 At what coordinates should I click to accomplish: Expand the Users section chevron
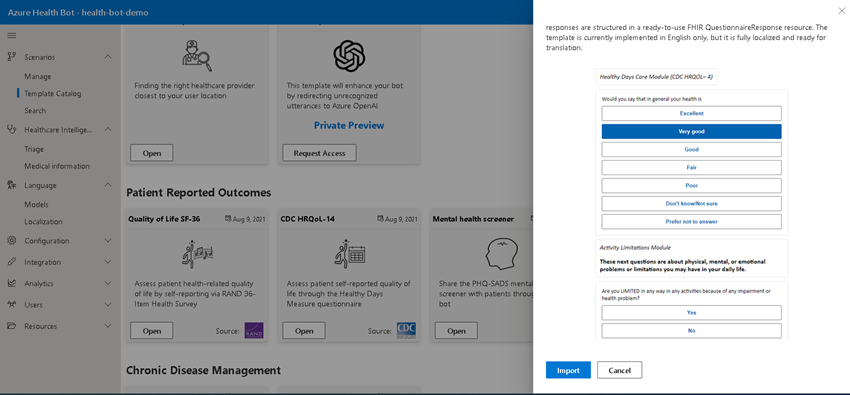pyautogui.click(x=107, y=305)
